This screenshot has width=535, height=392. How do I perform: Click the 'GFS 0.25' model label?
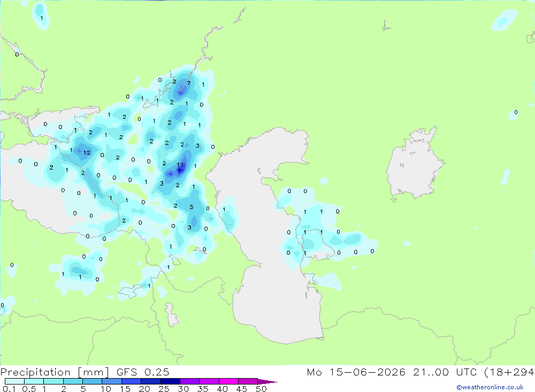coord(143,372)
